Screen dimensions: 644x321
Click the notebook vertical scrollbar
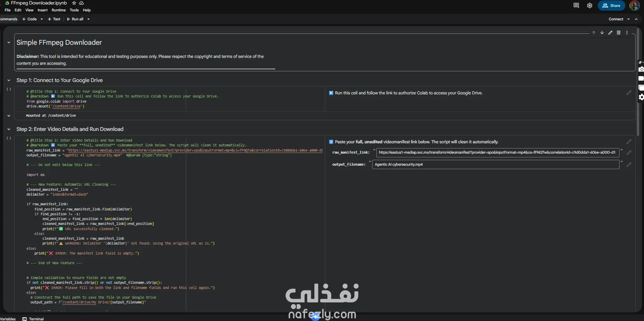pos(638,83)
